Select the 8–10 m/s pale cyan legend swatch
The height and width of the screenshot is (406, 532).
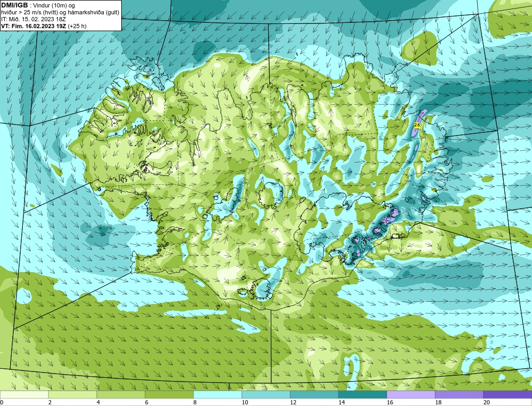click(x=218, y=395)
